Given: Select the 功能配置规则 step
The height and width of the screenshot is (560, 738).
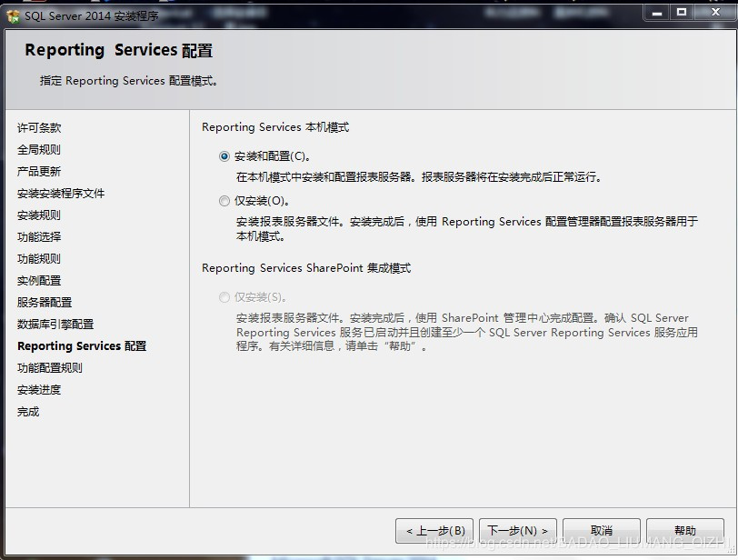Looking at the screenshot, I should pyautogui.click(x=50, y=368).
